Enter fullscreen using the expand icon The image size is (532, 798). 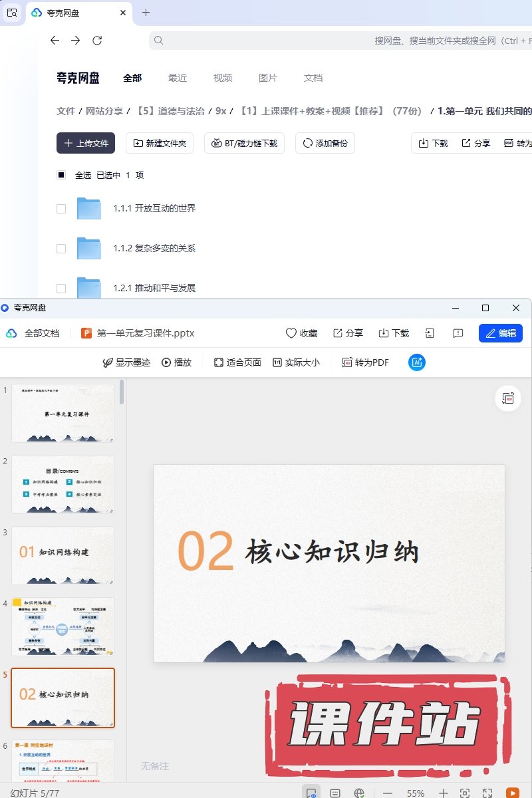tap(487, 793)
